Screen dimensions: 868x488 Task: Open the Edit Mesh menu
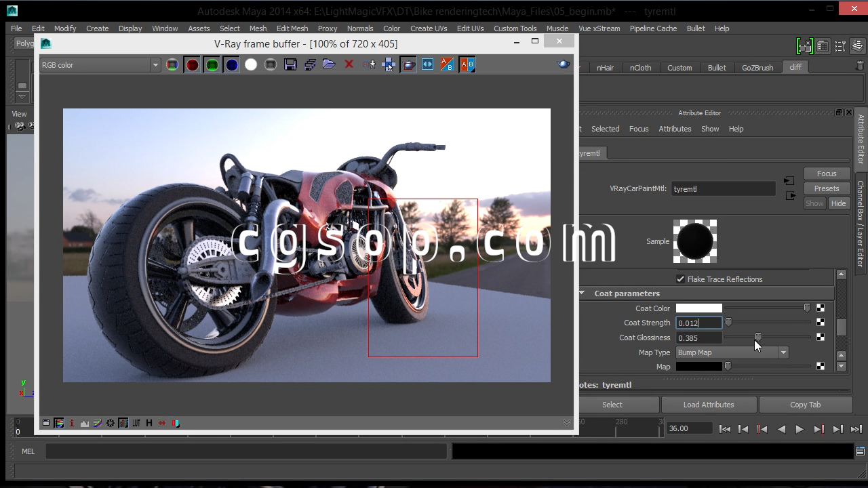click(292, 28)
